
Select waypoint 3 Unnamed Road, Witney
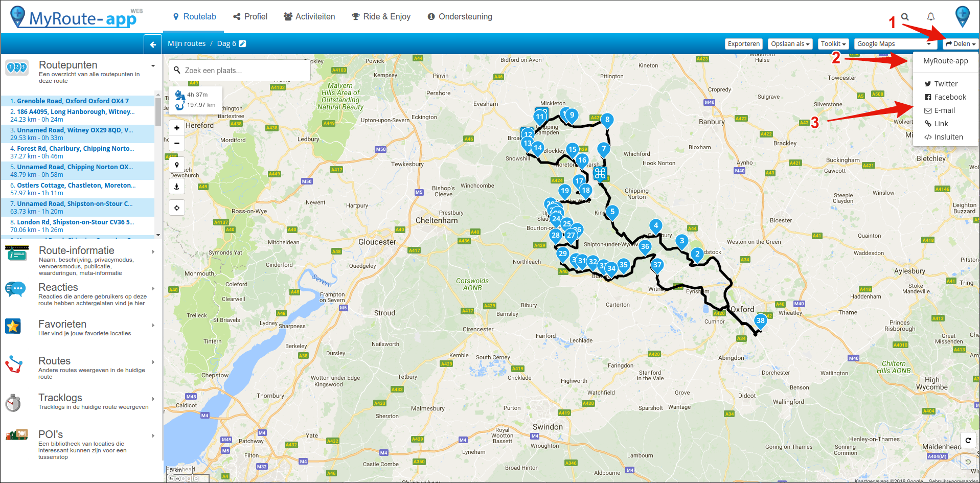click(78, 134)
